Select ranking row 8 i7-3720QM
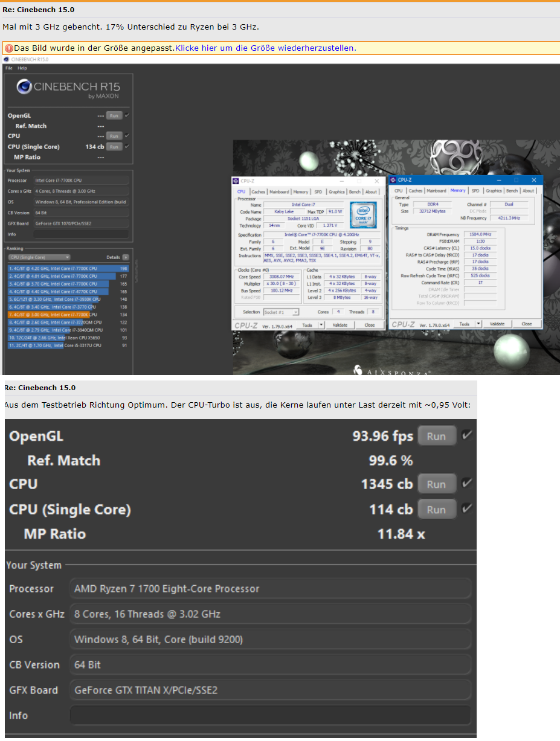The width and height of the screenshot is (560, 741). [x=68, y=322]
